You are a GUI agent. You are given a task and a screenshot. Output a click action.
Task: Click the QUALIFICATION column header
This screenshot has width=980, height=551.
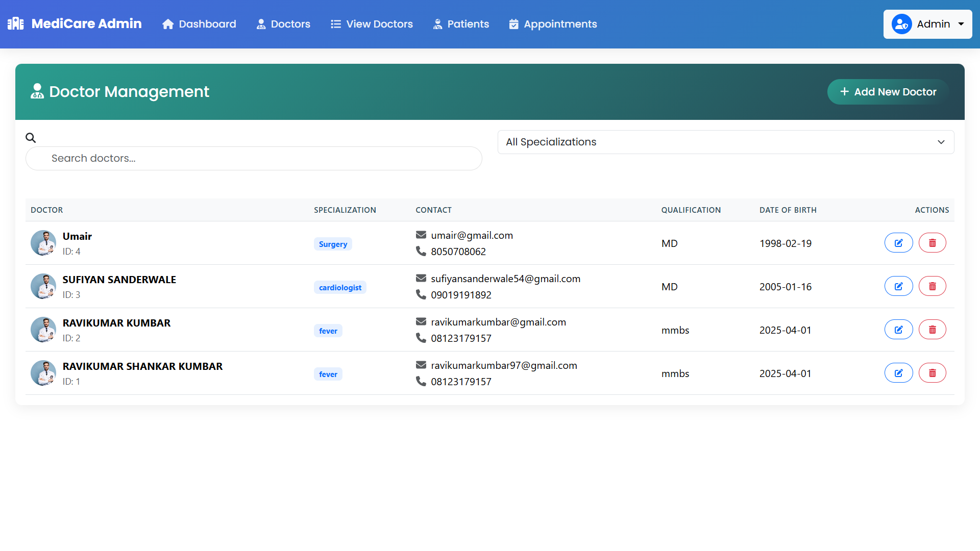tap(691, 210)
